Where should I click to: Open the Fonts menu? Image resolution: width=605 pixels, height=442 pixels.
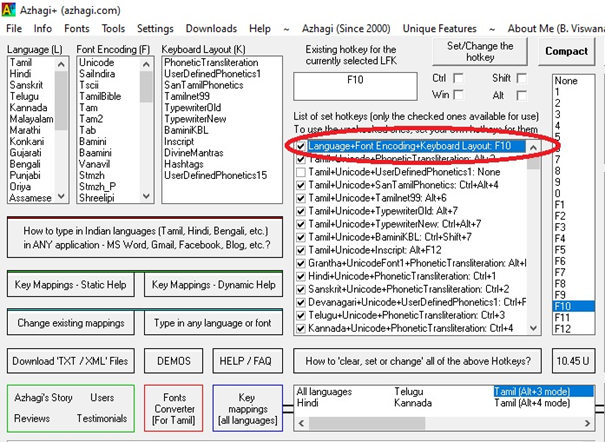pos(77,29)
